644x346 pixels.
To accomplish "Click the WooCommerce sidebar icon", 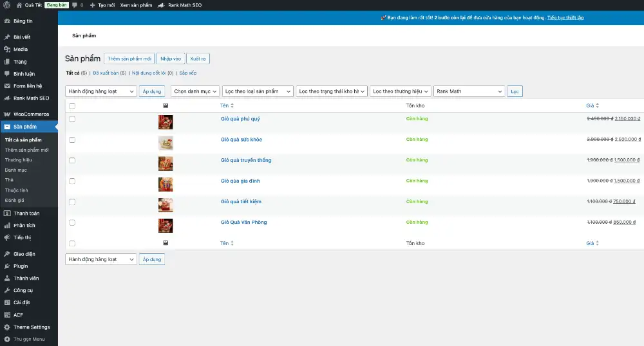I will tap(7, 114).
